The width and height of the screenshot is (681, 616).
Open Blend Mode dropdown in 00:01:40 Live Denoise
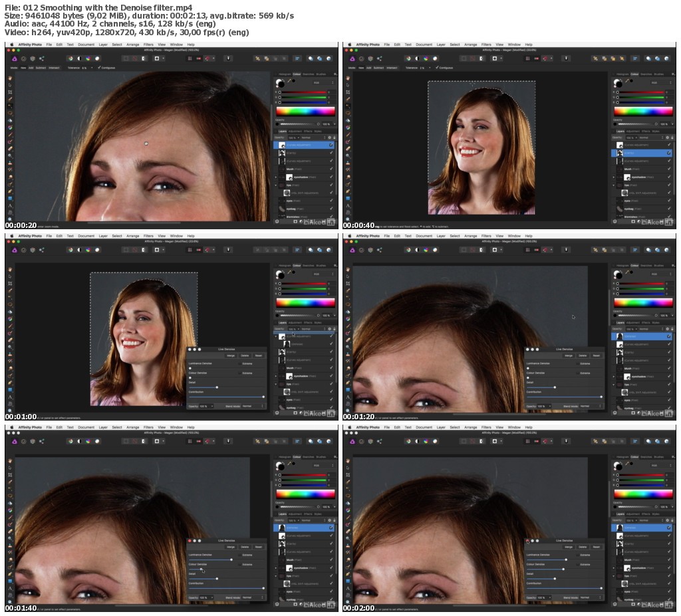tap(252, 597)
